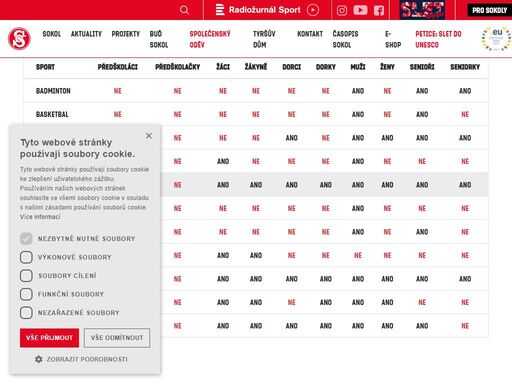Close the cookie consent popup

point(149,136)
